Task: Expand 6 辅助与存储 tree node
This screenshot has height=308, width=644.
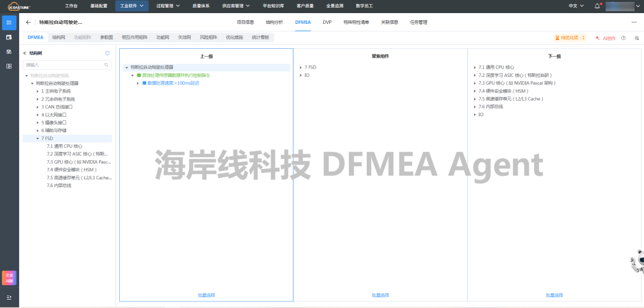Action: click(x=38, y=130)
